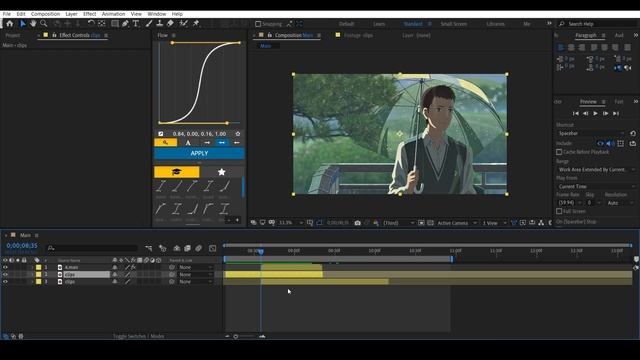
Task: Enable the Snapping checkbox
Action: pyautogui.click(x=258, y=24)
